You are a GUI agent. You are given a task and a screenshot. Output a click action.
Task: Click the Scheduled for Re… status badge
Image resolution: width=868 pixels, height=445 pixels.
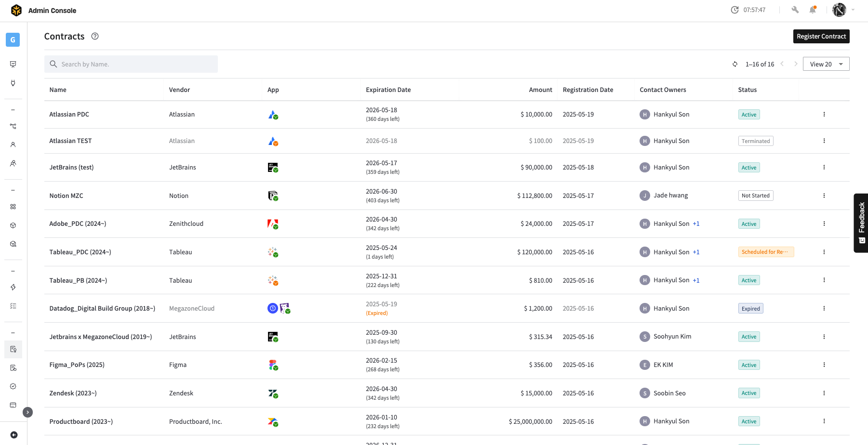766,252
